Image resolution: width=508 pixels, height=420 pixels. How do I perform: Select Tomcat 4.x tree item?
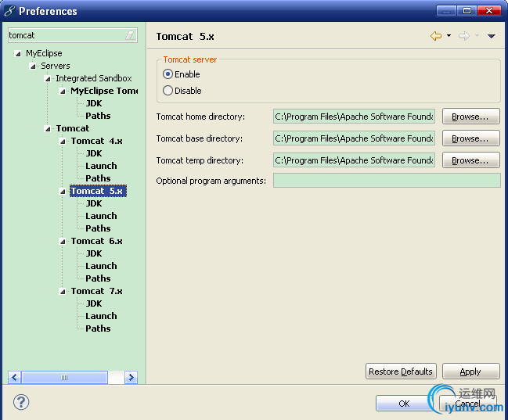coord(97,141)
